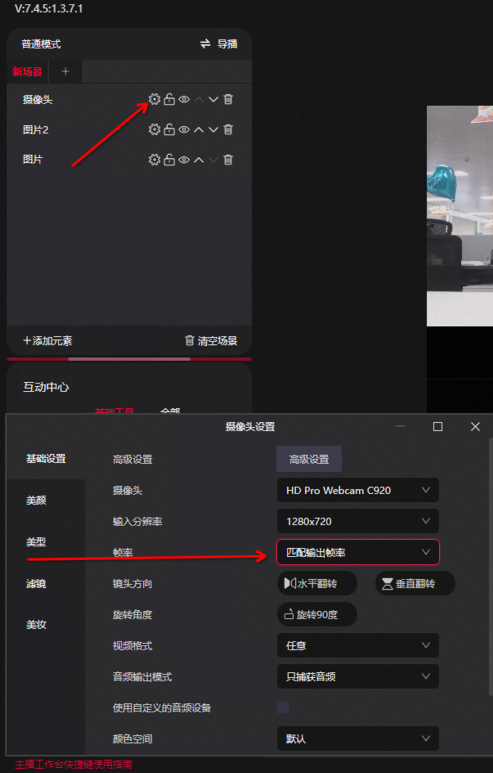Move 图片 up with up arrow

pyautogui.click(x=199, y=160)
